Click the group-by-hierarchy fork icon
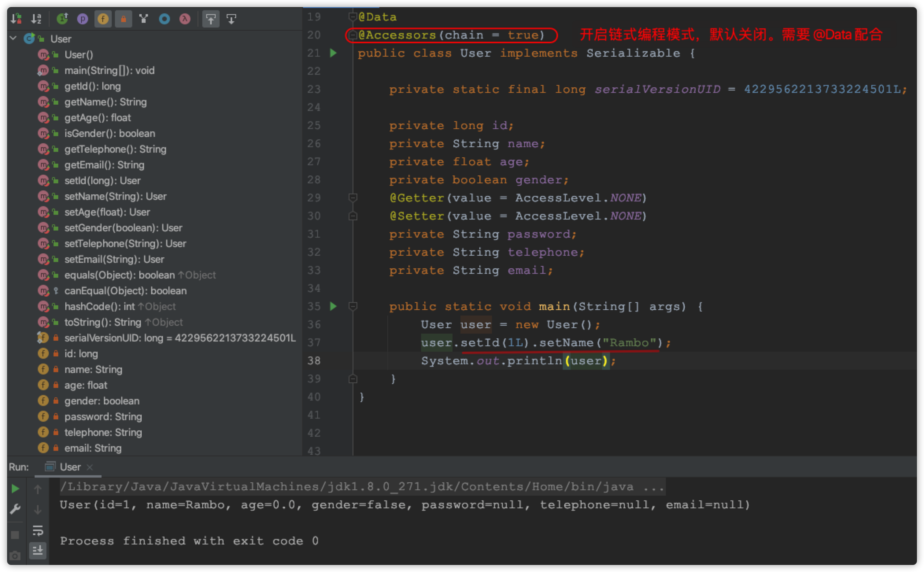The height and width of the screenshot is (572, 924). (x=144, y=18)
